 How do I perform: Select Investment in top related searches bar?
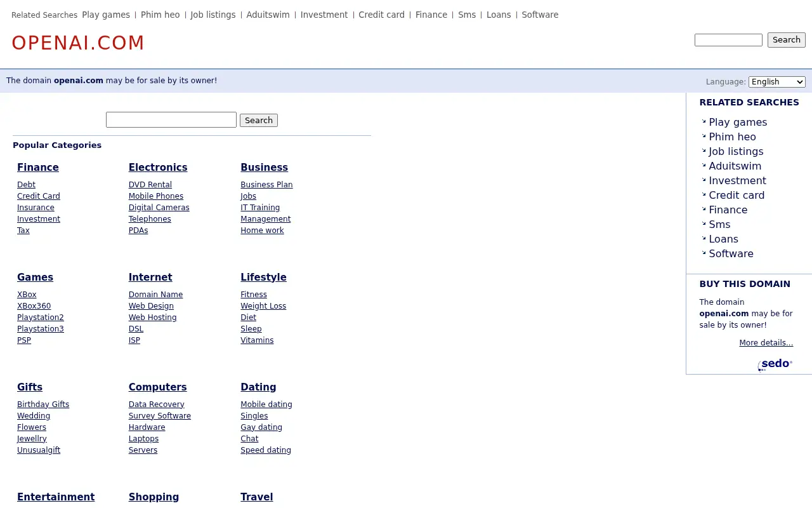[x=324, y=15]
